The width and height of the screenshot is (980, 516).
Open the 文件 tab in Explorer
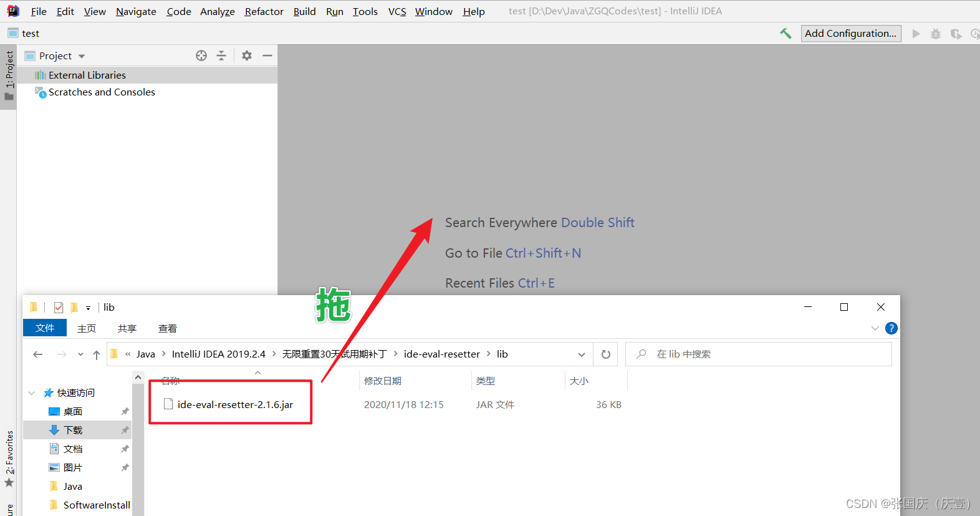click(45, 328)
